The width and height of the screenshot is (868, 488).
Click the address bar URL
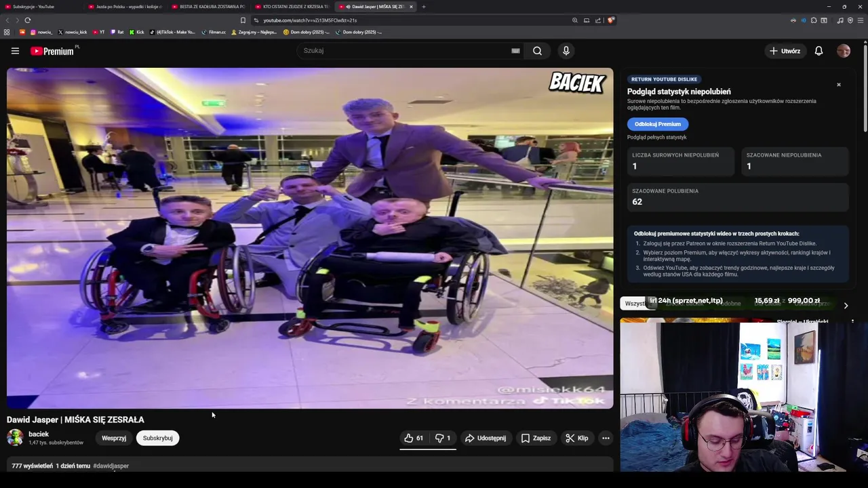[x=310, y=20]
